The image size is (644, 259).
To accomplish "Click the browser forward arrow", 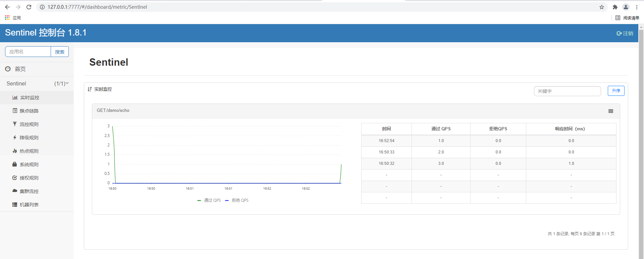I will coord(18,7).
